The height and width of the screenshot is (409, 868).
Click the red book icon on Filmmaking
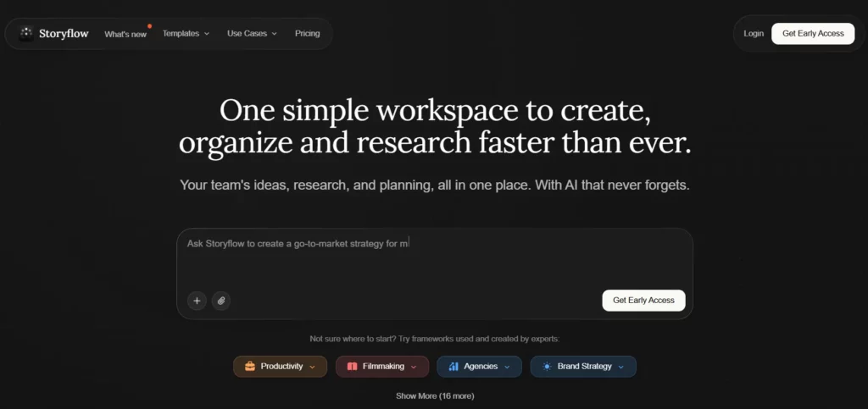click(x=353, y=367)
